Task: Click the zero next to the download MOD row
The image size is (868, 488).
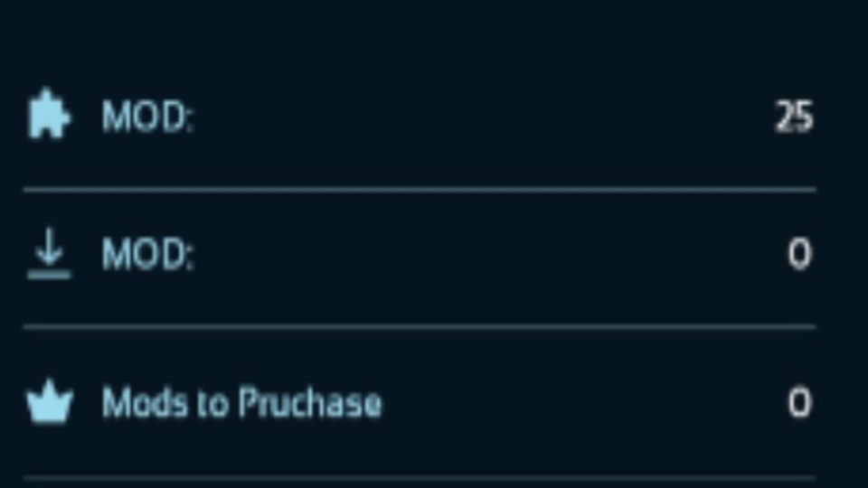Action: click(799, 255)
